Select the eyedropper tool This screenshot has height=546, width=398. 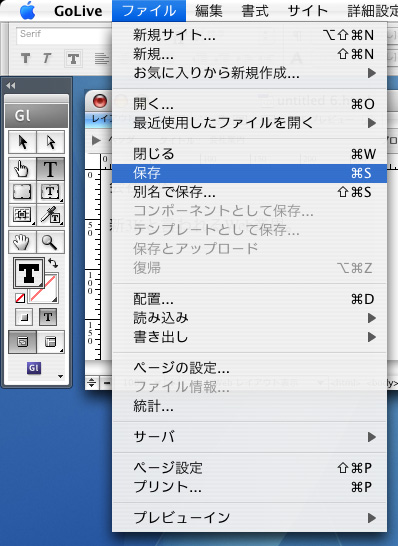pos(50,215)
